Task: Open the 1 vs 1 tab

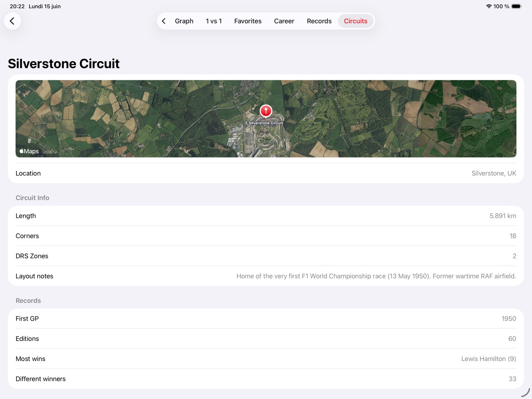Action: pos(214,21)
